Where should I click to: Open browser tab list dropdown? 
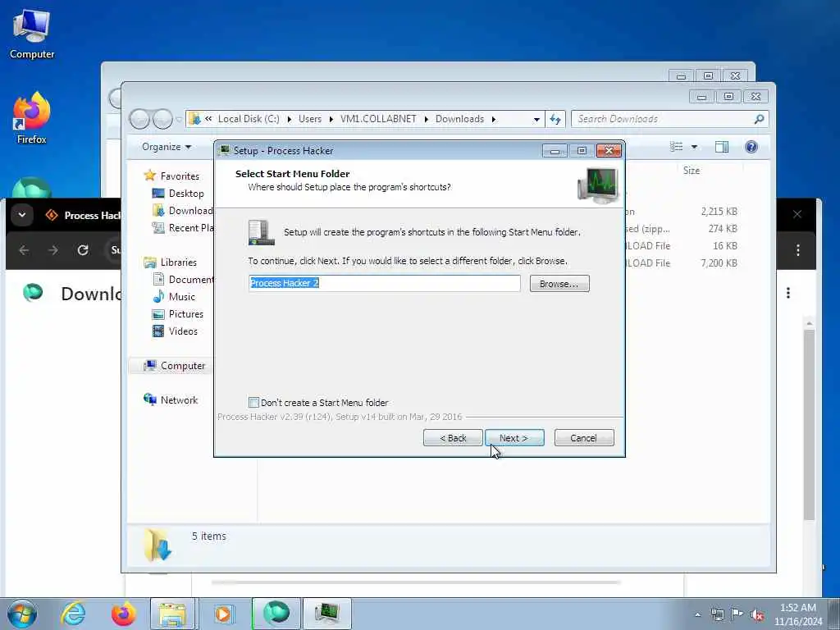(x=22, y=215)
